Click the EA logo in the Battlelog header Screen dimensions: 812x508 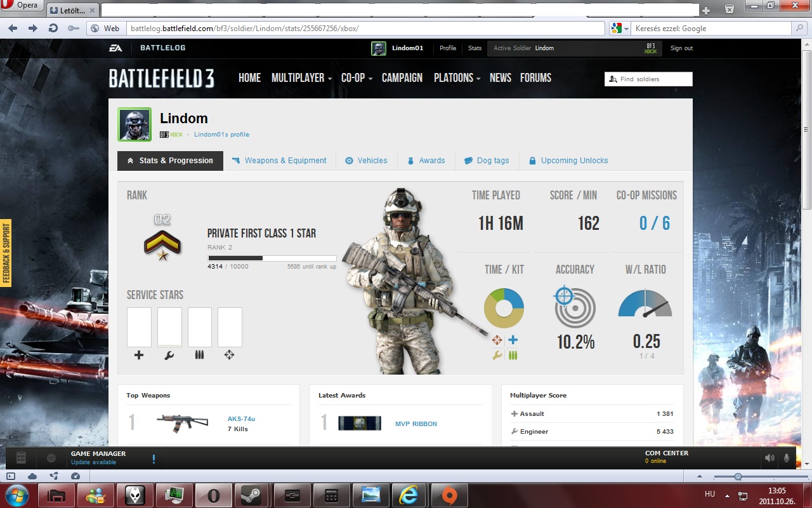[x=115, y=48]
